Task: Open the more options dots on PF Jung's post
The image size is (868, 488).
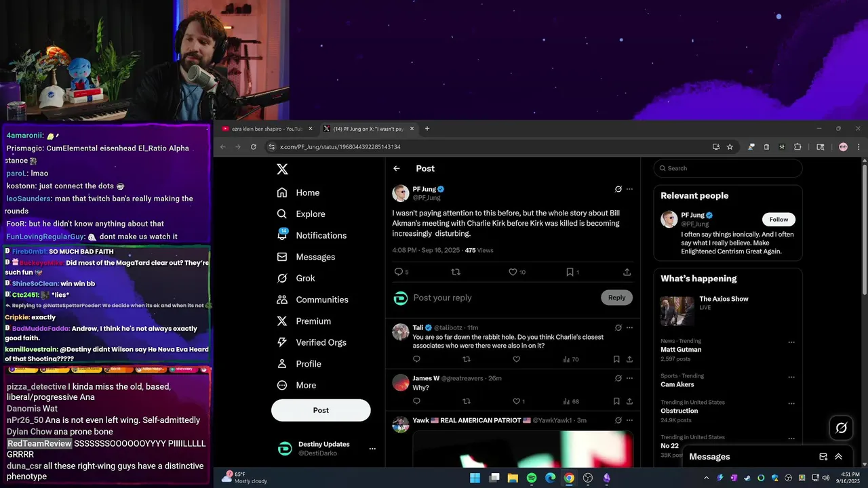Action: tap(629, 189)
